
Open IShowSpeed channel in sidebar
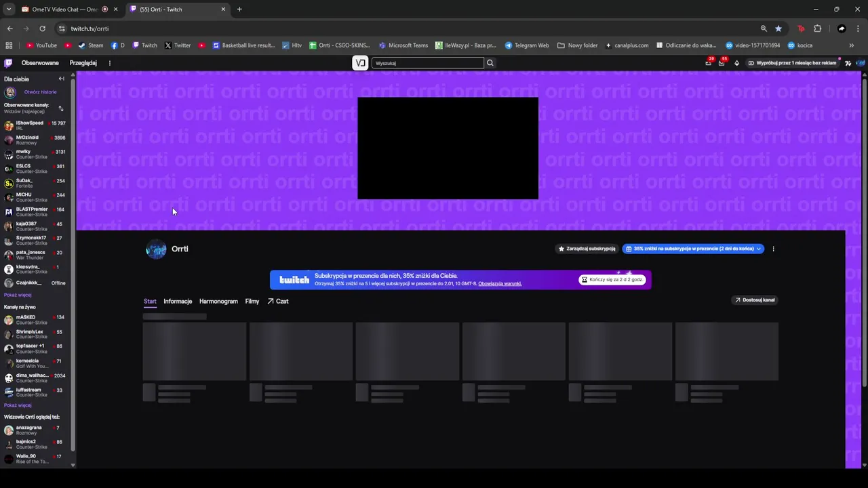click(x=35, y=125)
